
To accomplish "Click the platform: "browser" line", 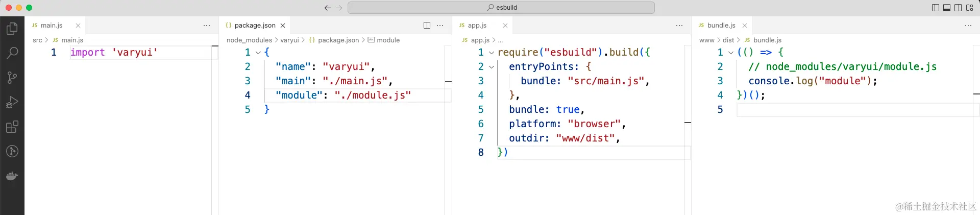I will click(567, 124).
